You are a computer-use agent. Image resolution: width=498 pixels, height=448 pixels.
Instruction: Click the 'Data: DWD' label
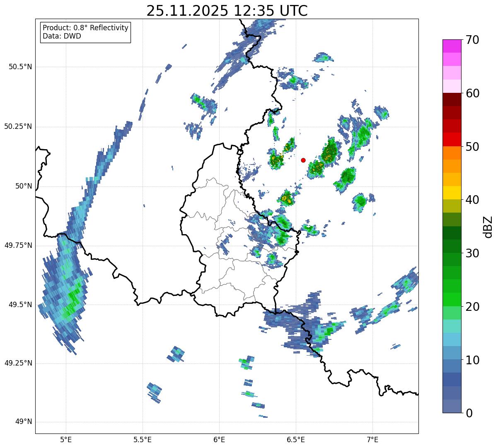pos(62,36)
